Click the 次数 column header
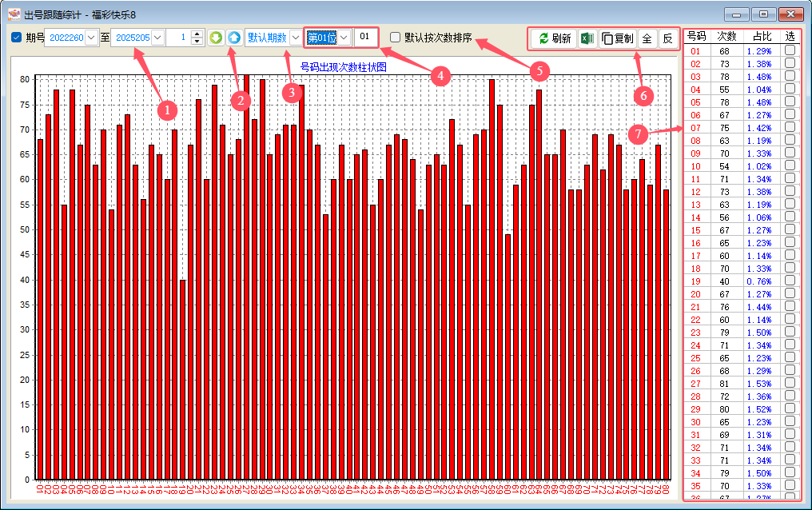The image size is (812, 510). [x=726, y=37]
